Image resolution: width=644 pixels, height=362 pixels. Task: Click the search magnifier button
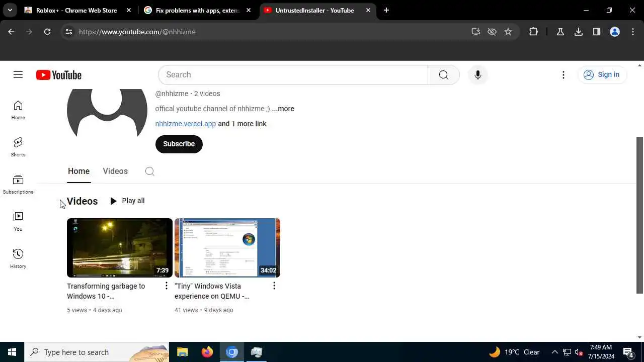[x=443, y=75]
